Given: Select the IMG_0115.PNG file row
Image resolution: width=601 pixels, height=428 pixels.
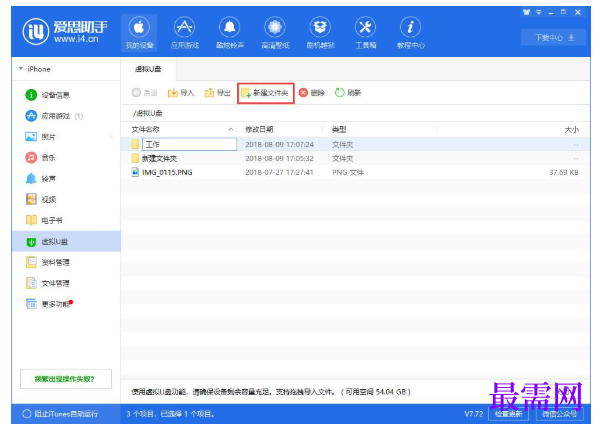Looking at the screenshot, I should 355,172.
